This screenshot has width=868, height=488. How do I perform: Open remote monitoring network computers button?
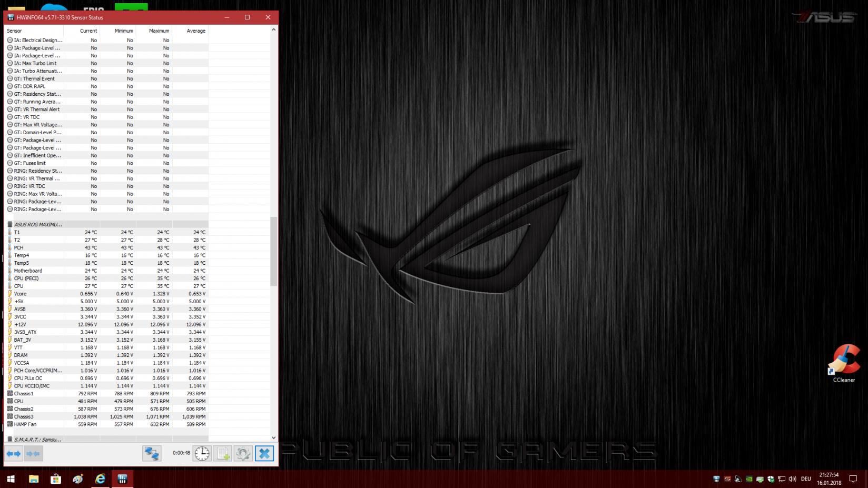[x=152, y=453]
